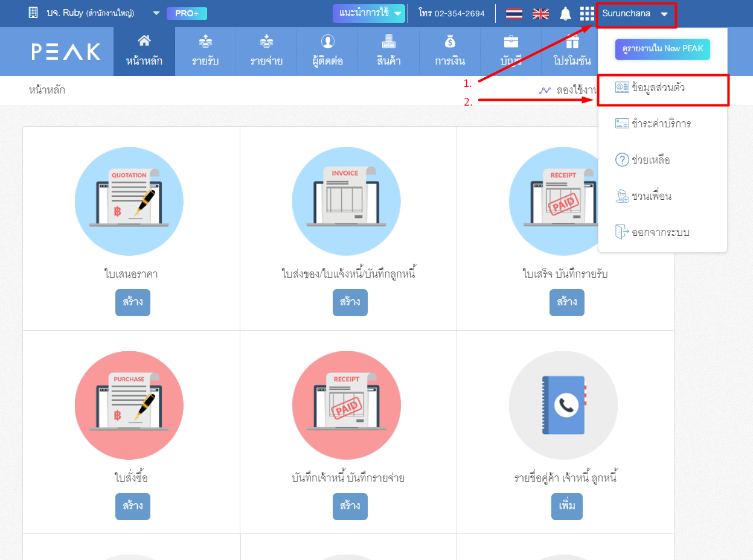Click the บันทึกเจ้าหนี้ บันทึกรายจ่าย label
The image size is (753, 560).
(348, 478)
